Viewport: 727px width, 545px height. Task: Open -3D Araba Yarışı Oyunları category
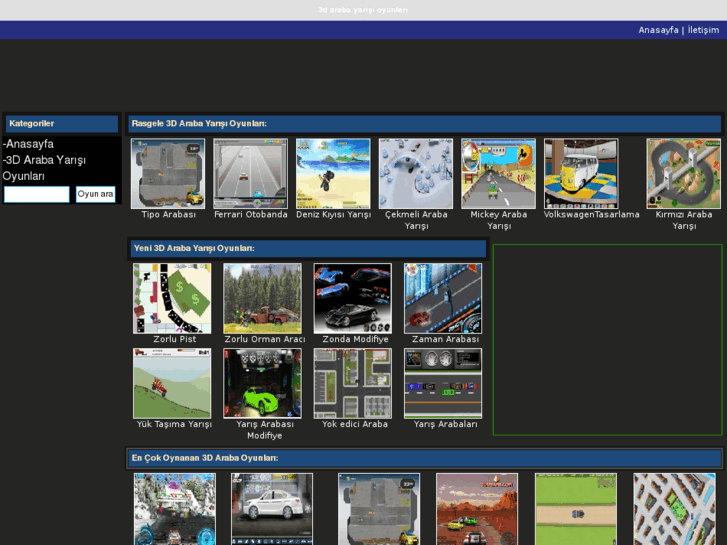tap(44, 168)
